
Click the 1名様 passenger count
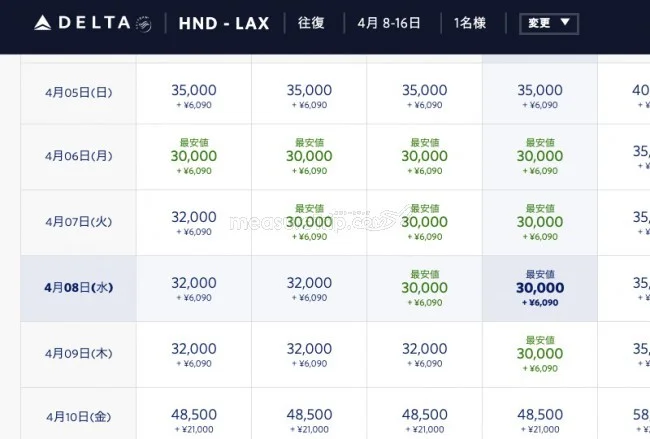(x=471, y=23)
